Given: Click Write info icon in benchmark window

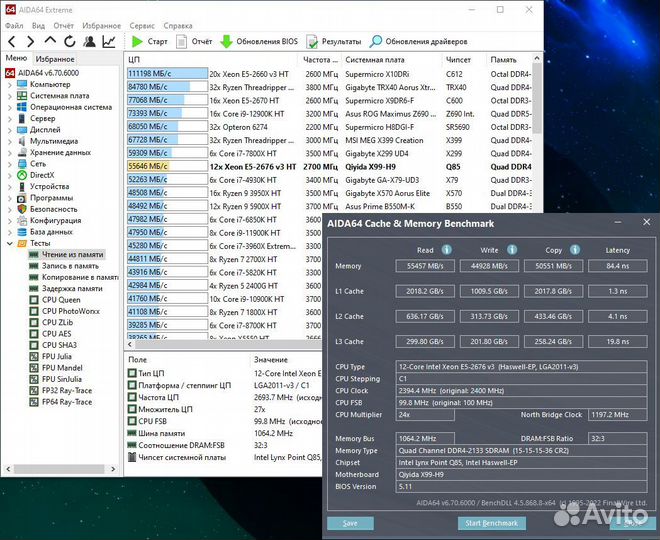Looking at the screenshot, I should [512, 250].
